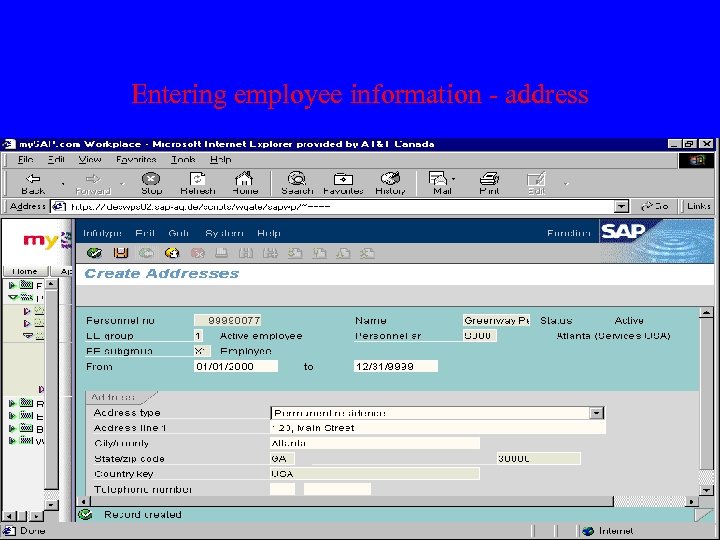Expand the tree folder labeled R
The image size is (720, 540).
coord(12,404)
